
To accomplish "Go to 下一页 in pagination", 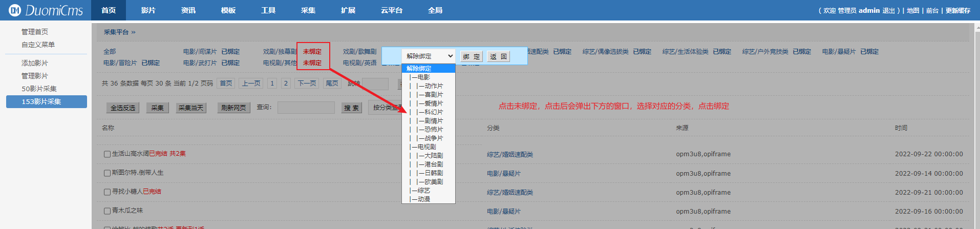I will click(307, 84).
